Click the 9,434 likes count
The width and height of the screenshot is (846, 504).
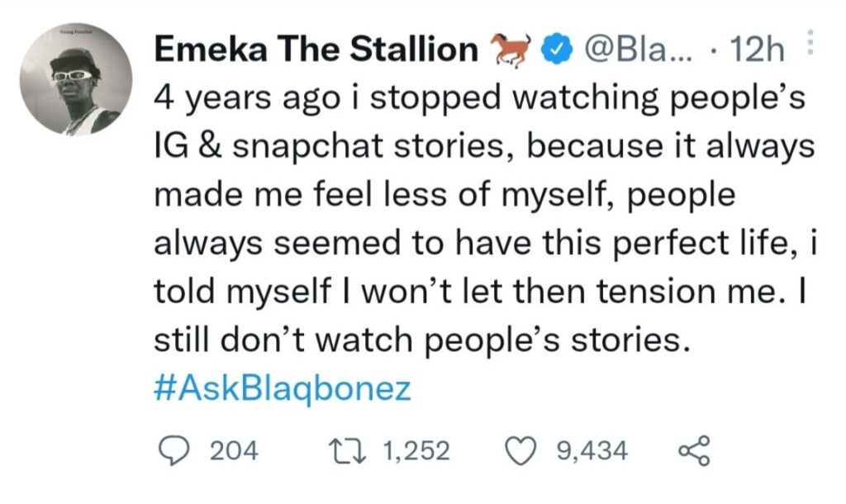coord(591,451)
